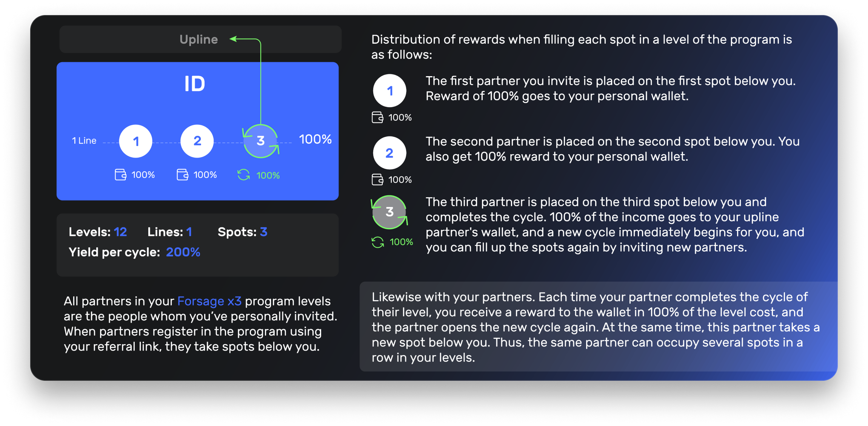Click the green recycle icon in the blue diagram
Viewport: 868px width, 426px height.
(243, 175)
